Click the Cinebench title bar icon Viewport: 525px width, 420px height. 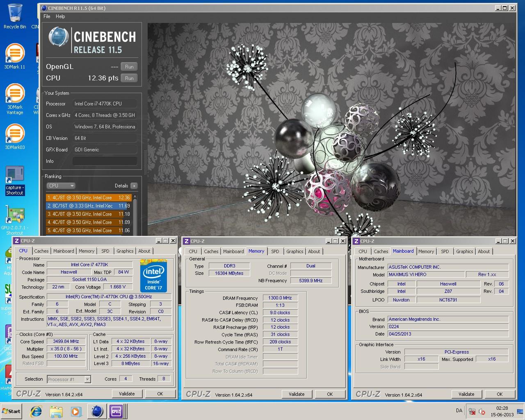pyautogui.click(x=44, y=8)
